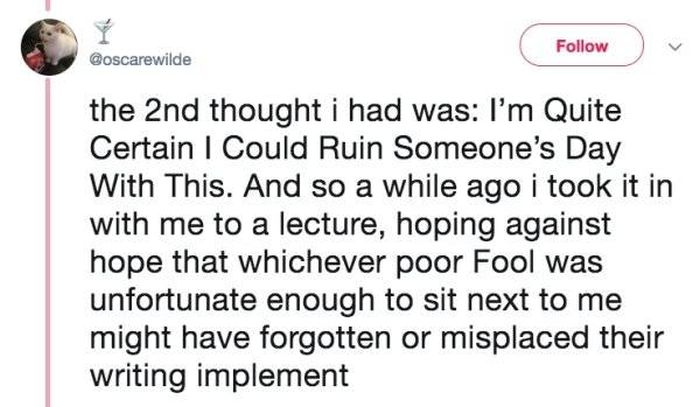Open the tweet options chevron menu
The width and height of the screenshot is (700, 407).
coord(675,46)
